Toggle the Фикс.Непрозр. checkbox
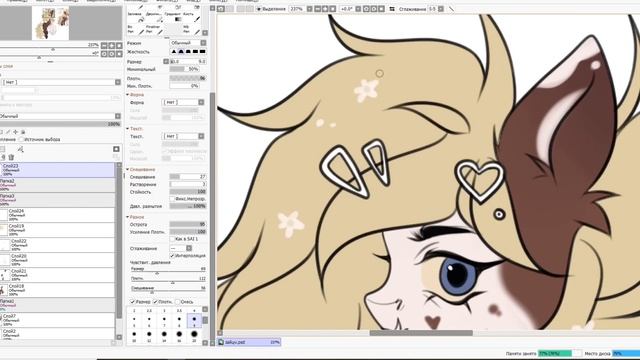This screenshot has width=640, height=360. [172, 199]
